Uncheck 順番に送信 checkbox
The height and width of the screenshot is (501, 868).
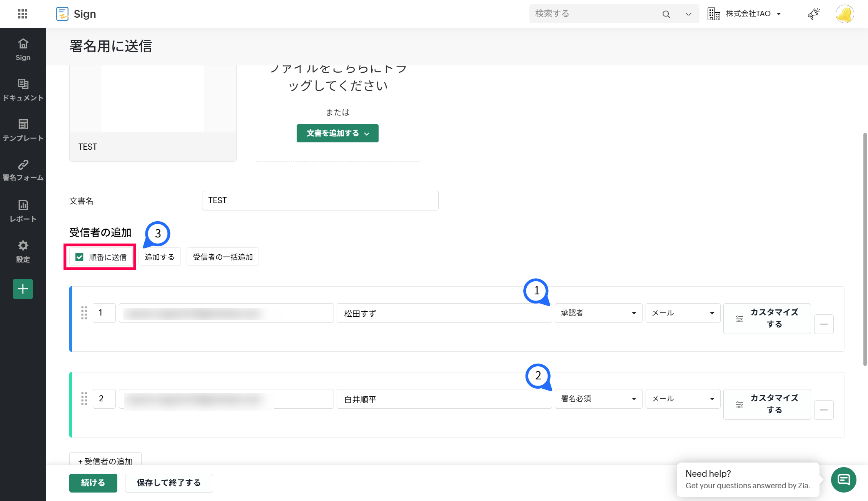pos(80,257)
